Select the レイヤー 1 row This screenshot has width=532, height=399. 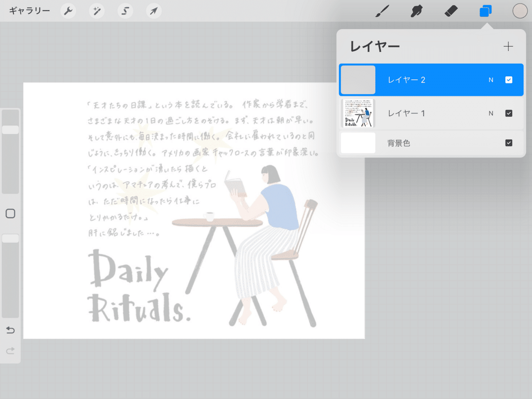(431, 113)
